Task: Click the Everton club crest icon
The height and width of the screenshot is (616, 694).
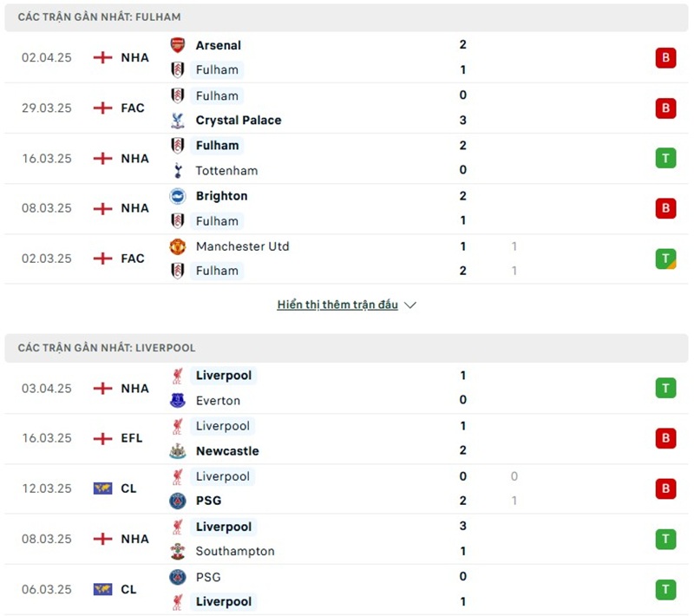Action: (x=178, y=401)
